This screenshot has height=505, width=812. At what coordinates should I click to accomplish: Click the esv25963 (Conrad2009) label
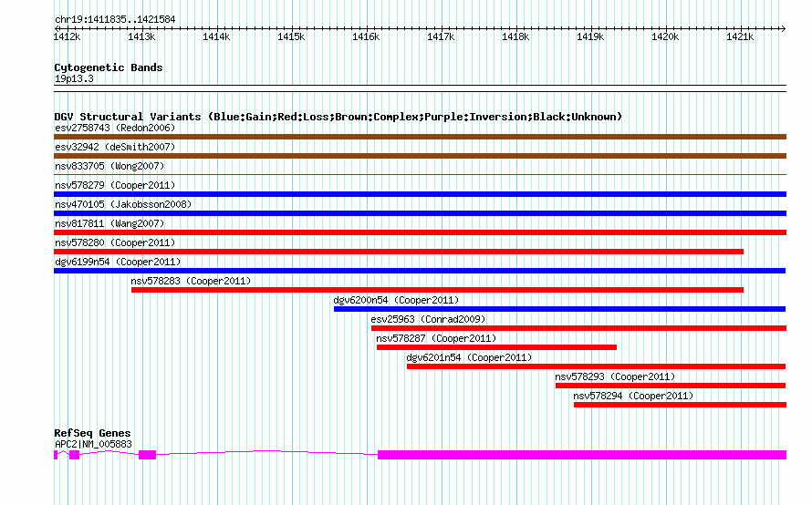(428, 319)
